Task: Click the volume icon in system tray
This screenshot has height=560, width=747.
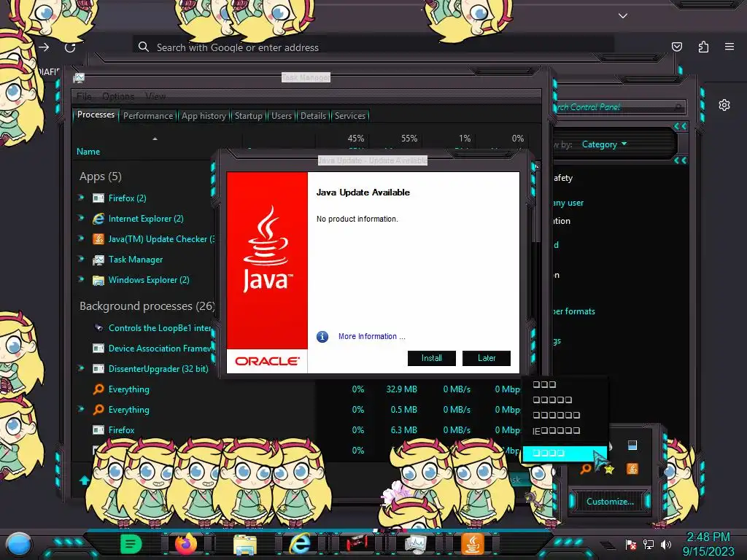Action: [666, 544]
